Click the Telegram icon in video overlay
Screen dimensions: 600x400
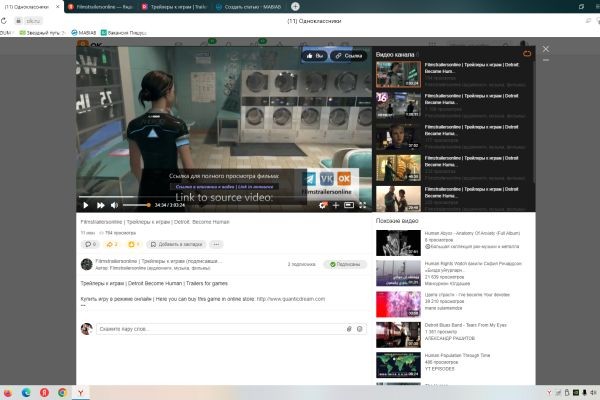coord(309,179)
